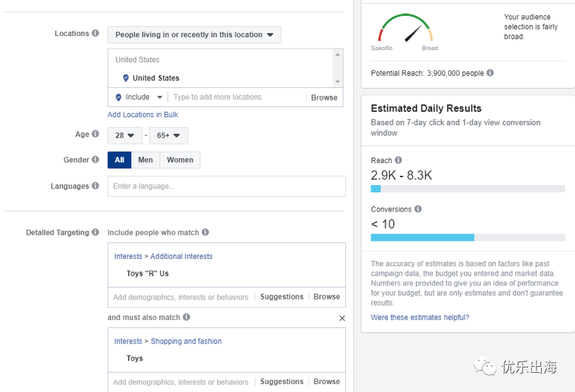Select All genders option

pos(119,160)
